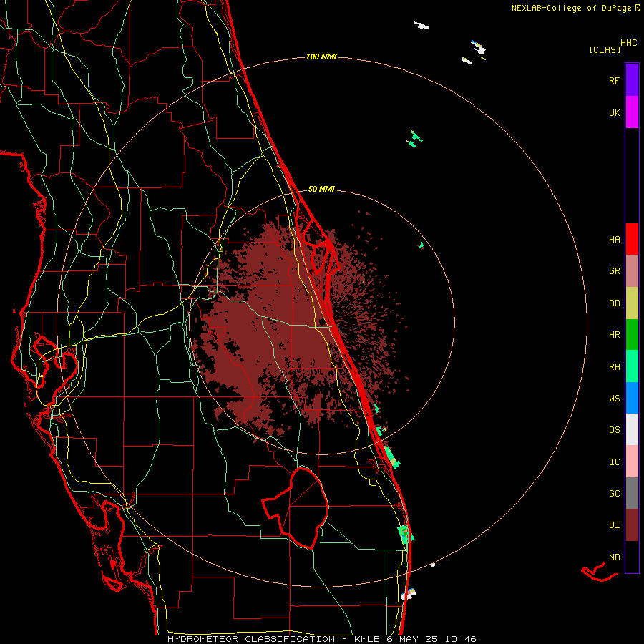Click the 50 NMI range ring label
This screenshot has height=644, width=644.
point(321,189)
